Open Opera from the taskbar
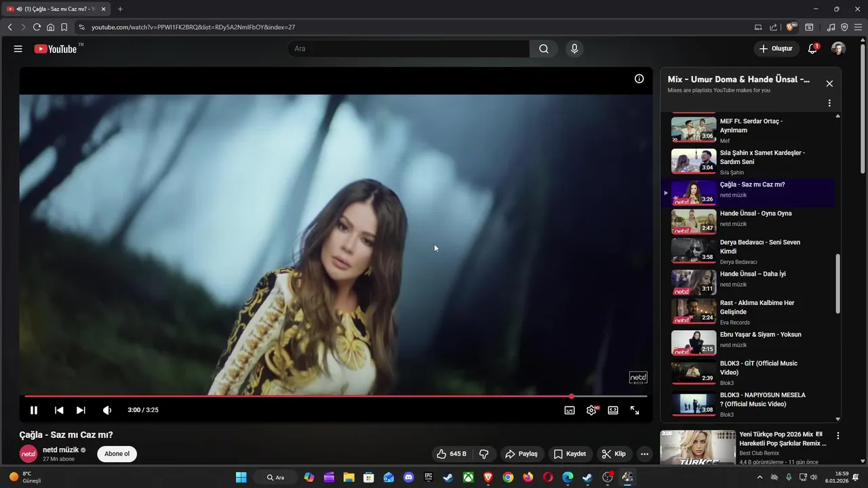868x488 pixels. tap(548, 477)
